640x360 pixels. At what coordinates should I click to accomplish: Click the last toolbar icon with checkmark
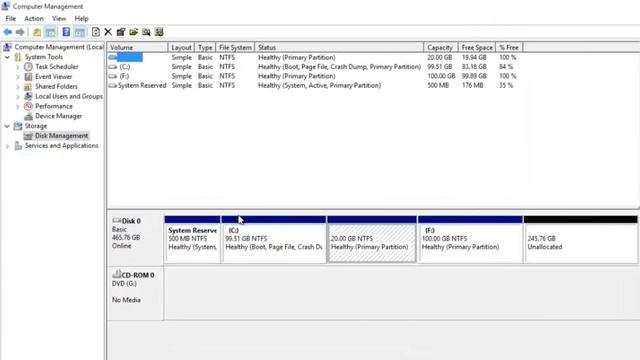159,32
